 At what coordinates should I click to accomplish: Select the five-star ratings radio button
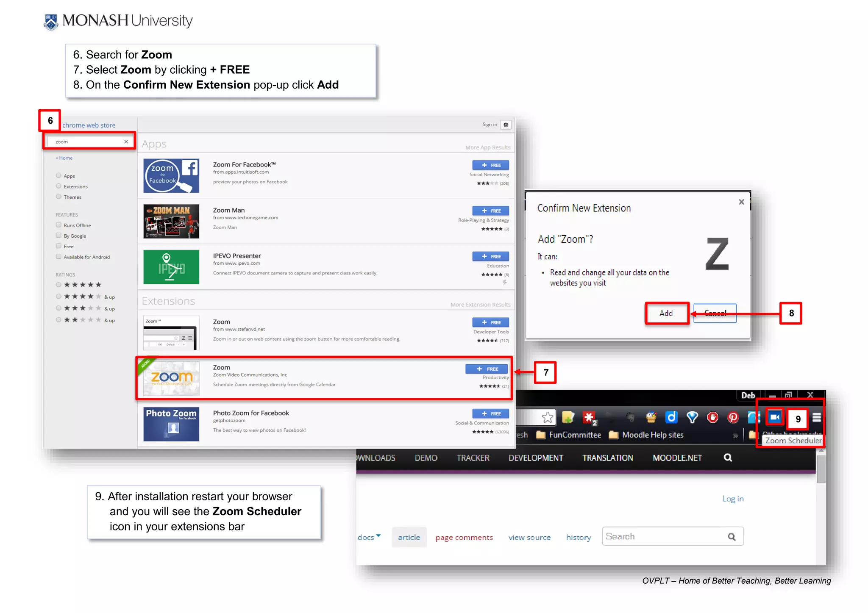pyautogui.click(x=58, y=285)
